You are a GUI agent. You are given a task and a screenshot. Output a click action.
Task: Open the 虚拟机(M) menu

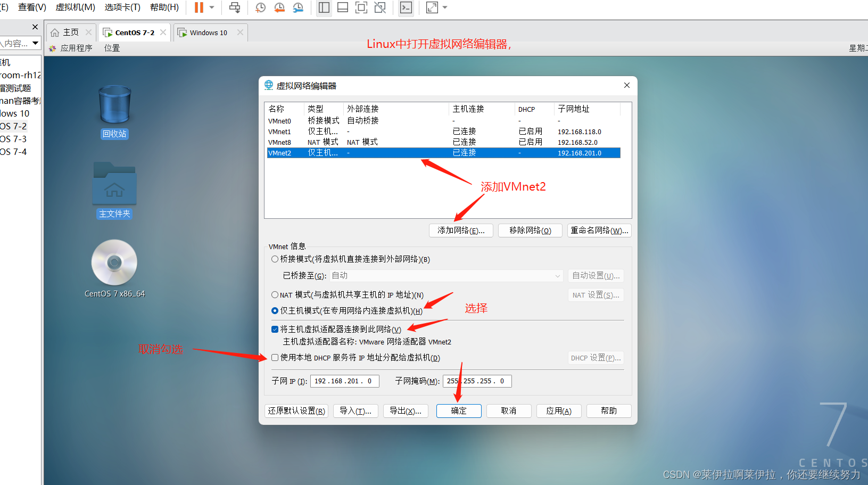pyautogui.click(x=76, y=7)
